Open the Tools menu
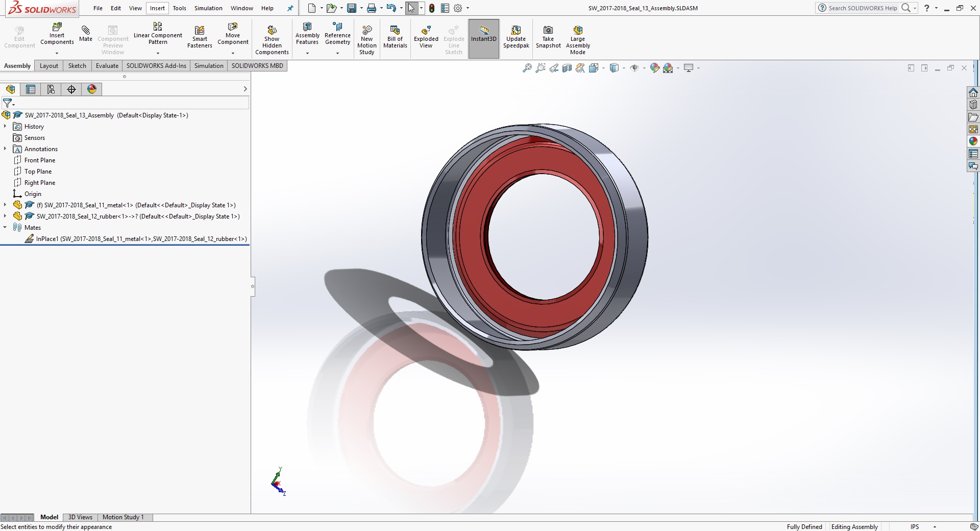 tap(179, 8)
